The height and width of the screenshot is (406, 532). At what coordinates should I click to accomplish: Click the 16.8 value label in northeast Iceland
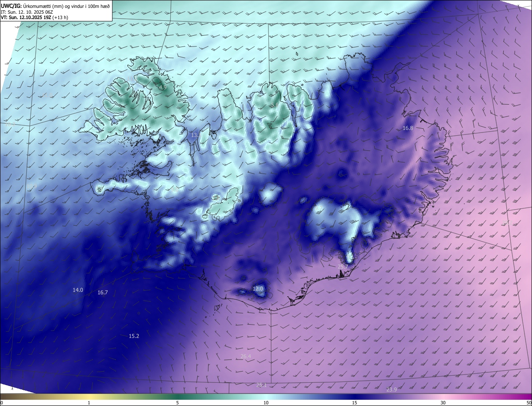(408, 128)
